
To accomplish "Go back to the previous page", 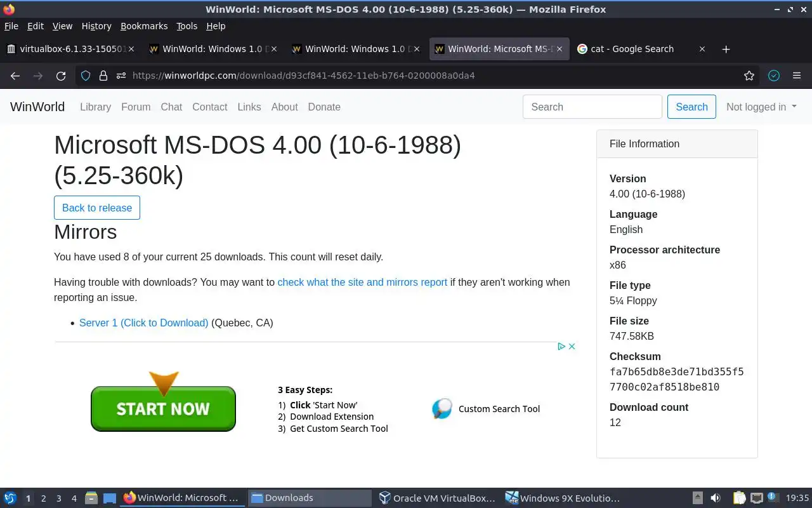I will pyautogui.click(x=15, y=76).
